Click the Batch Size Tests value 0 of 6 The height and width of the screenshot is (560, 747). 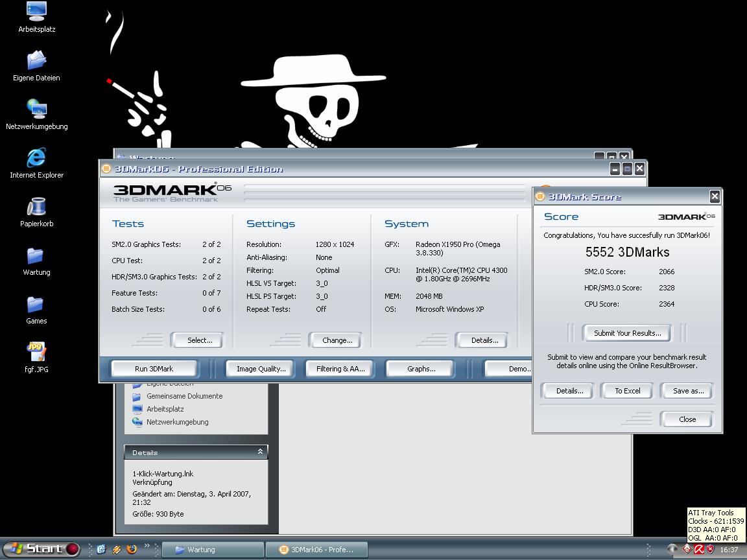click(x=211, y=309)
